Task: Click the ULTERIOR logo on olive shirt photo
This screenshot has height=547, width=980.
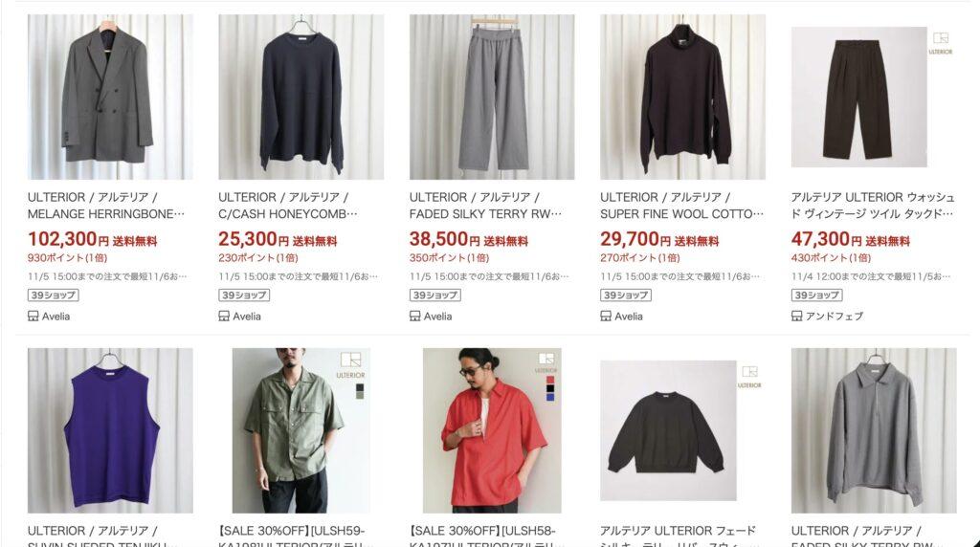Action: 350,366
